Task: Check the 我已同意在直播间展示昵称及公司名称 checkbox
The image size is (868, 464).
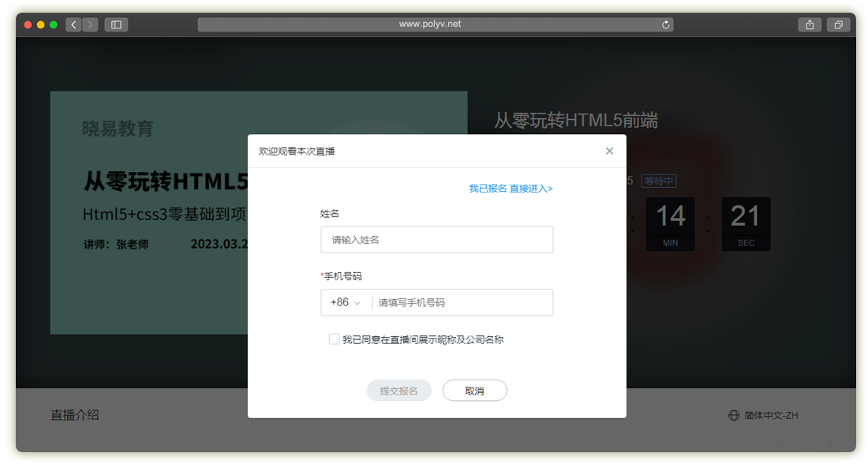Action: [x=335, y=339]
